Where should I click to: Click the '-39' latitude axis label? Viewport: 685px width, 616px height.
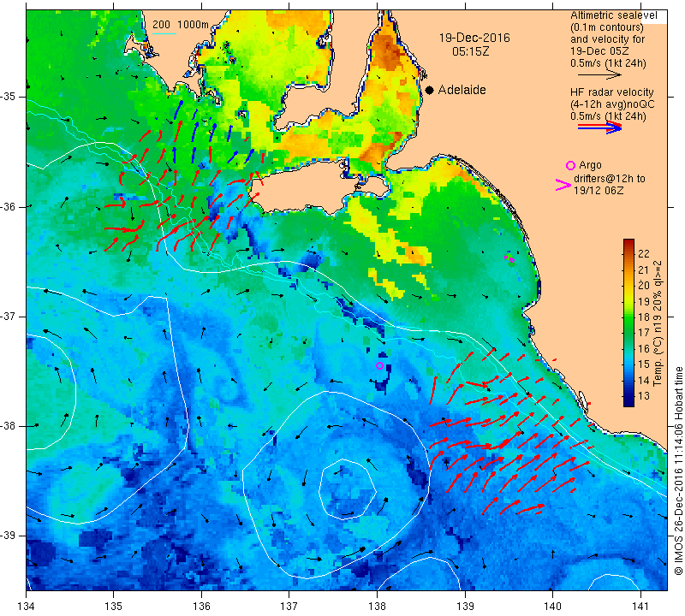tap(9, 536)
